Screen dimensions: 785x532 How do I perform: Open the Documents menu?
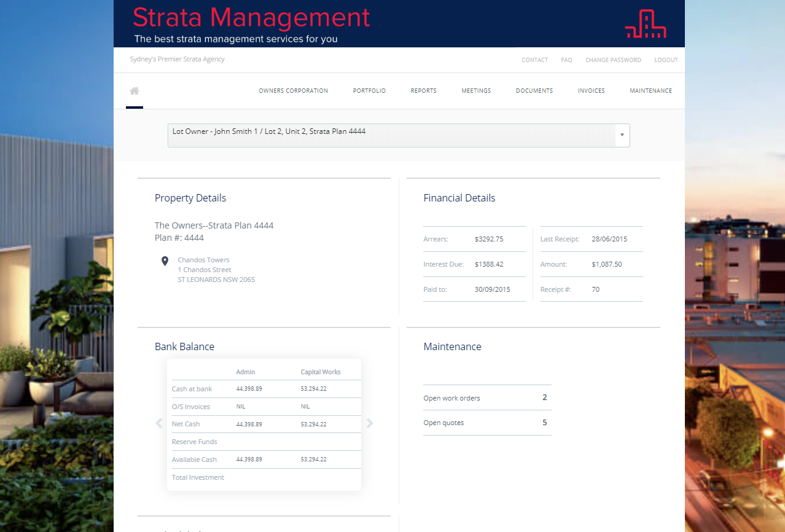[x=534, y=91]
